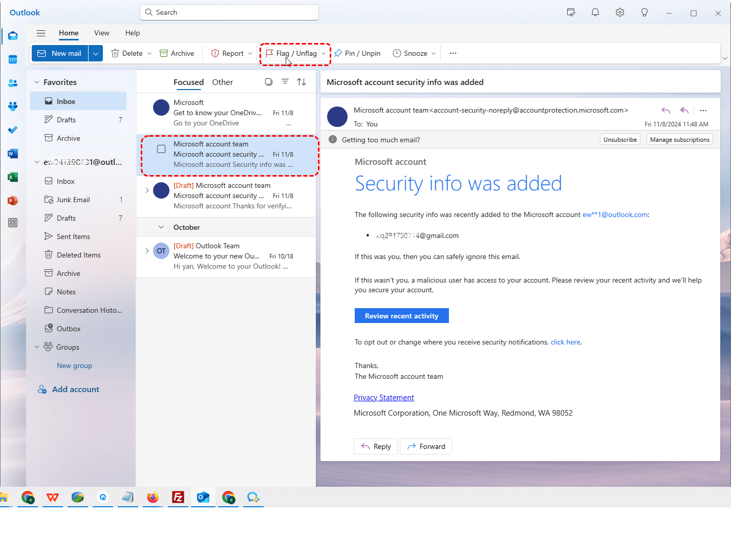Click the reply all icon in message header
The image size is (731, 560).
(684, 110)
